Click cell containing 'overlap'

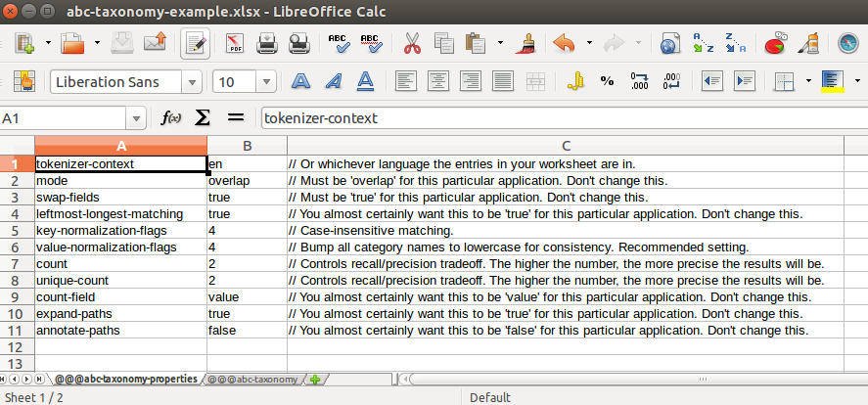pos(247,181)
